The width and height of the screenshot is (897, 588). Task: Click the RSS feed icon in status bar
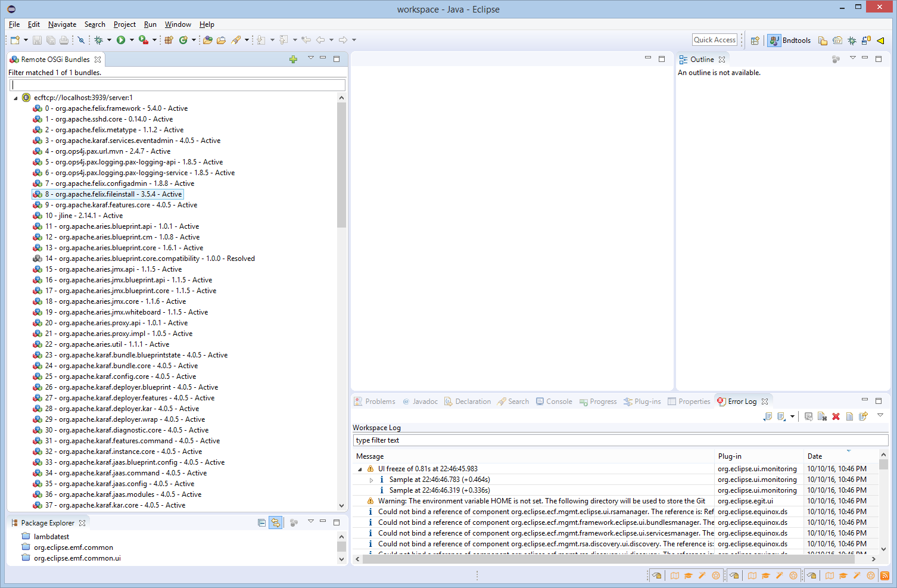885,575
